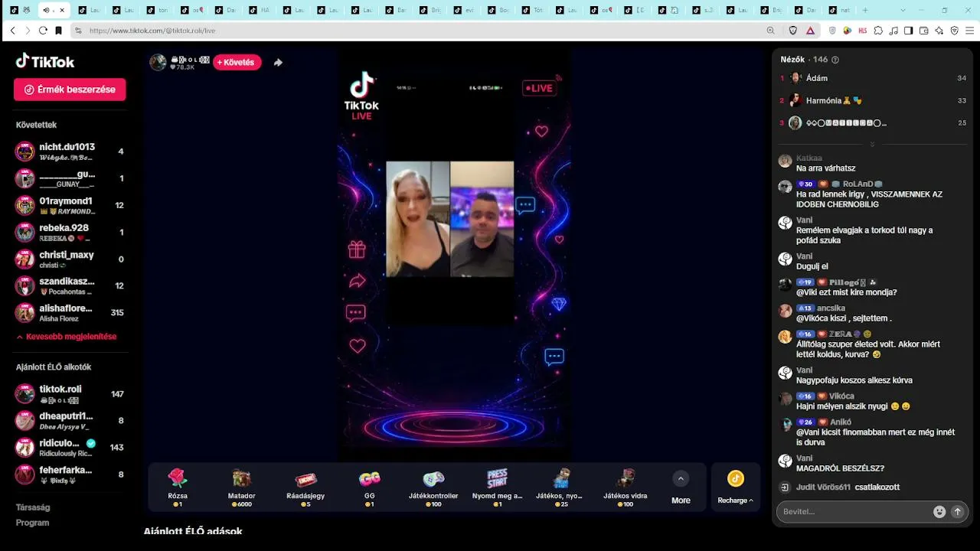Open nicht.du1013 live channel
Viewport: 980px width, 551px height.
coord(70,152)
